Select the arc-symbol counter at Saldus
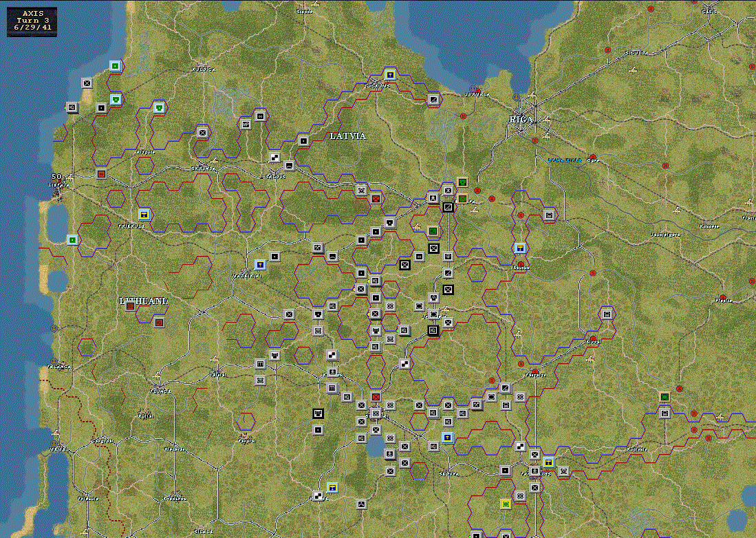 pyautogui.click(x=289, y=165)
